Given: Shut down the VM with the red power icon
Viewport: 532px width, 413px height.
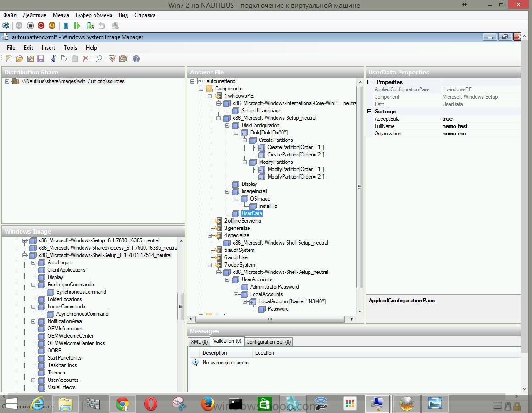Looking at the screenshot, I should click(41, 26).
